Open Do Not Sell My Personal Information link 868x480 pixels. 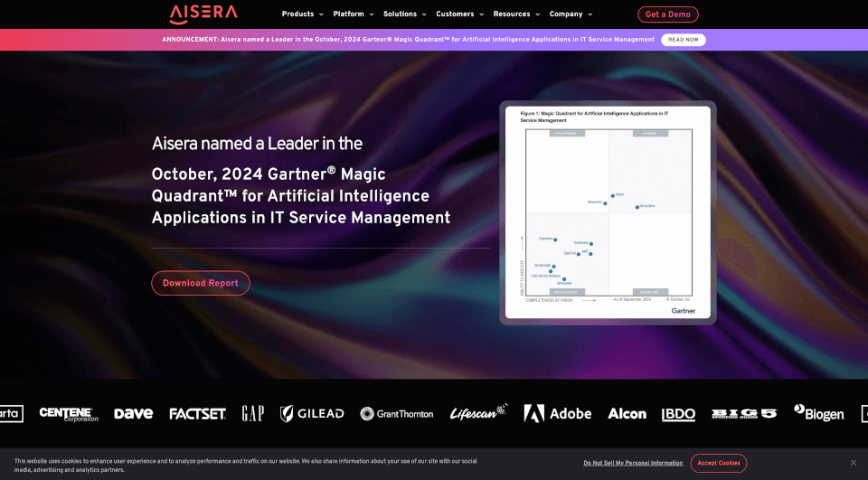click(633, 463)
